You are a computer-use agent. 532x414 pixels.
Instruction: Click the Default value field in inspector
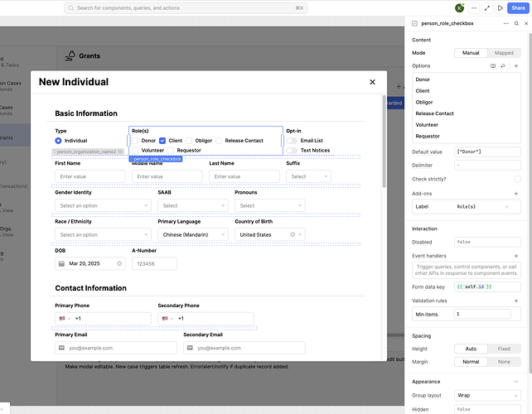click(x=487, y=152)
